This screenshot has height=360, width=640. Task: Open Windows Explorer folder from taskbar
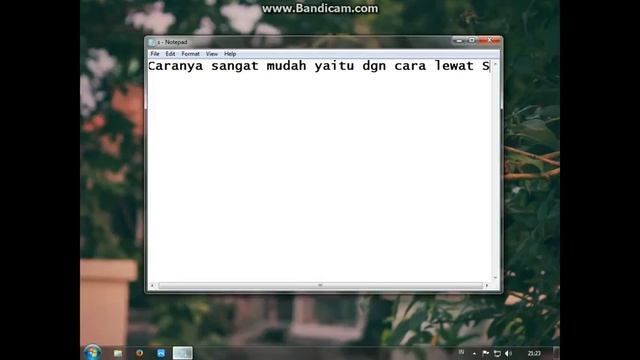[118, 353]
